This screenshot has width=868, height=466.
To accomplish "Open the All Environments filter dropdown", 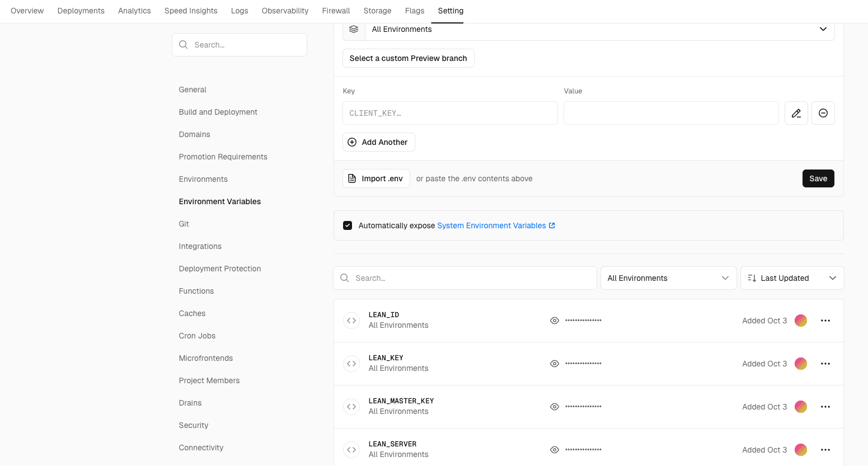I will click(668, 278).
